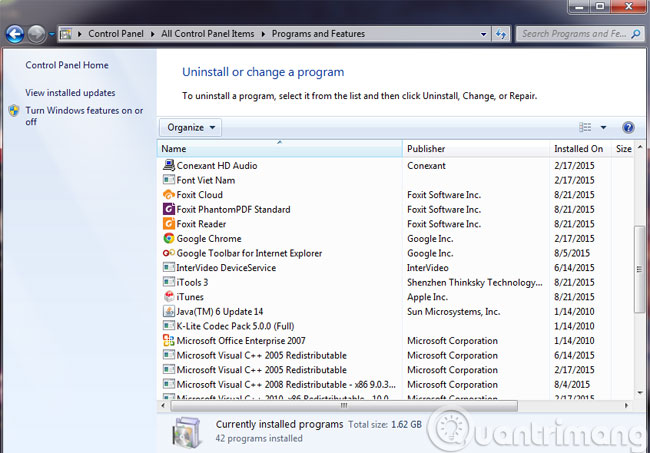Select Foxit PhantomPDF Standard name

pos(233,209)
